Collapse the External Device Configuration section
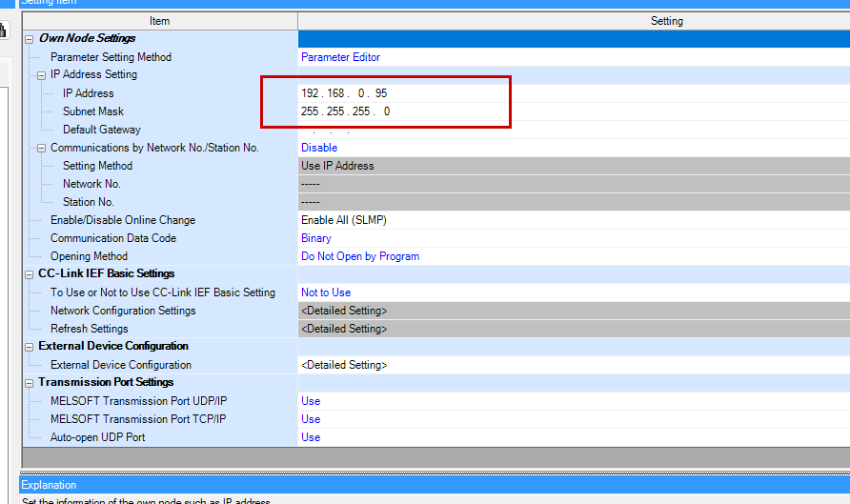Viewport: 850px width, 504px height. click(x=30, y=347)
